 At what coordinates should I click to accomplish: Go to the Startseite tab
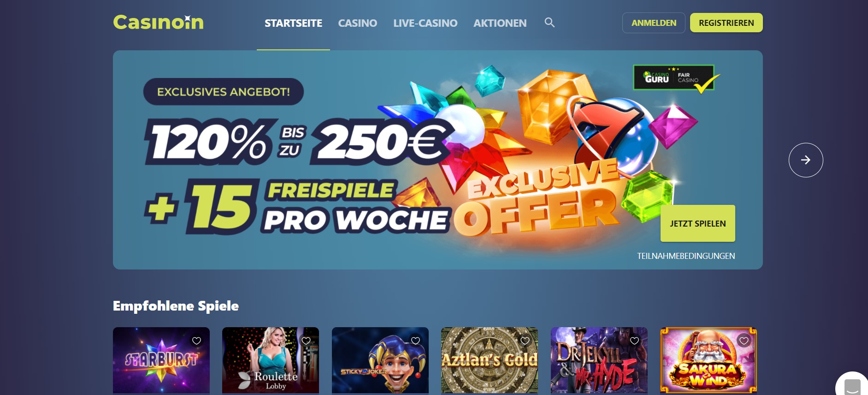tap(293, 23)
